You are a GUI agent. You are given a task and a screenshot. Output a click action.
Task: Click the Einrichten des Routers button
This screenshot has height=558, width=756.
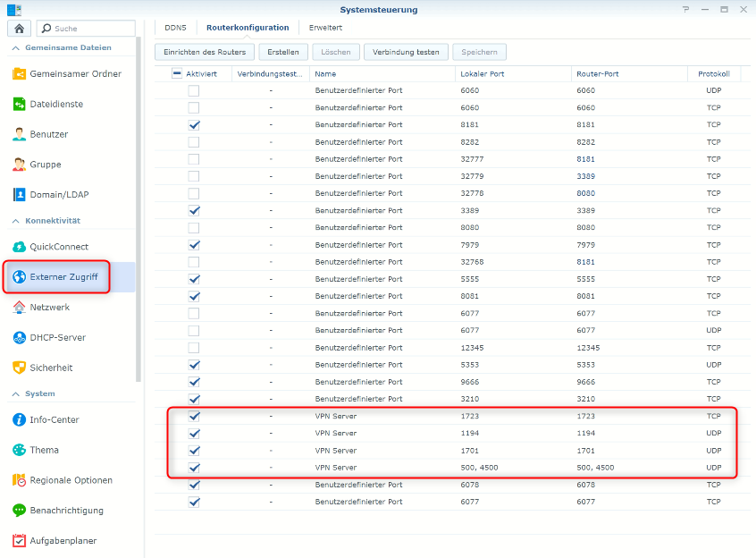coord(205,52)
